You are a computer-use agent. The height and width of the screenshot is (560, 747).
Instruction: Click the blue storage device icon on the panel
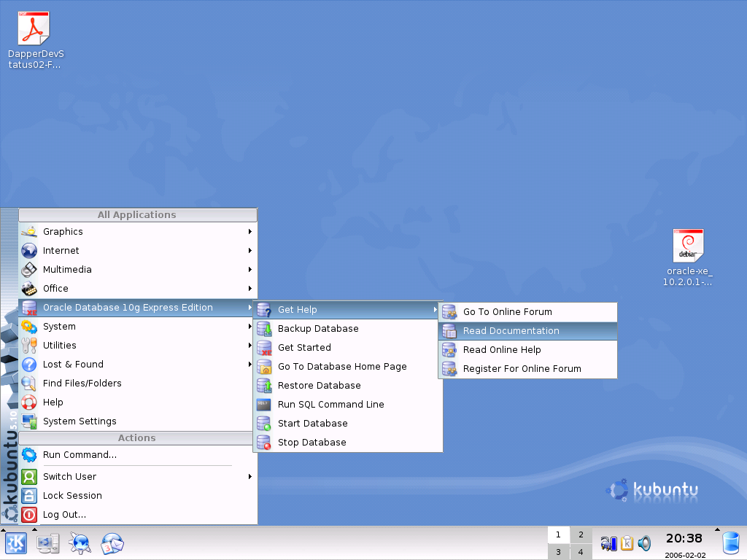tap(729, 543)
